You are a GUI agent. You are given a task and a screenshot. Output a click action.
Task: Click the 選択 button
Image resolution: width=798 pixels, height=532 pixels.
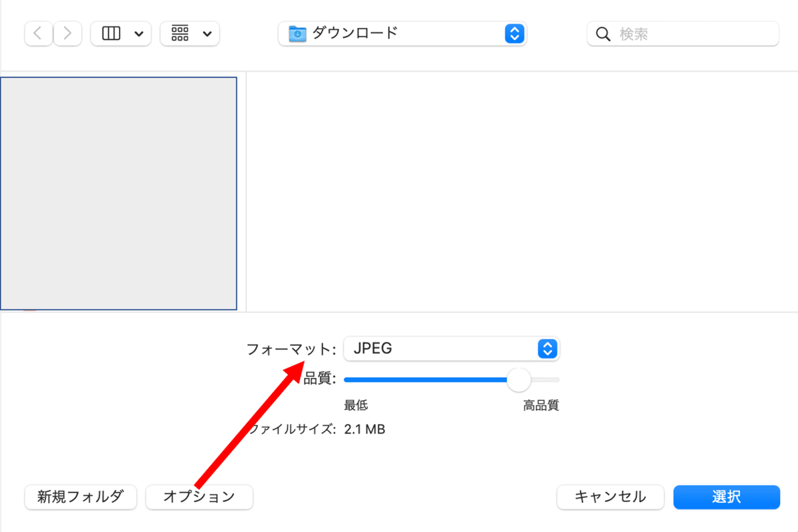coord(726,496)
